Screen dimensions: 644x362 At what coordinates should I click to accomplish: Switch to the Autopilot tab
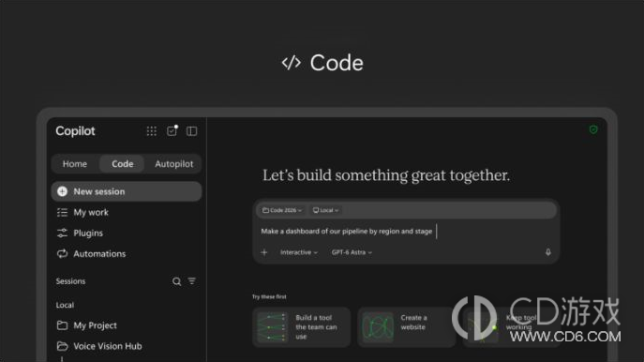(173, 164)
